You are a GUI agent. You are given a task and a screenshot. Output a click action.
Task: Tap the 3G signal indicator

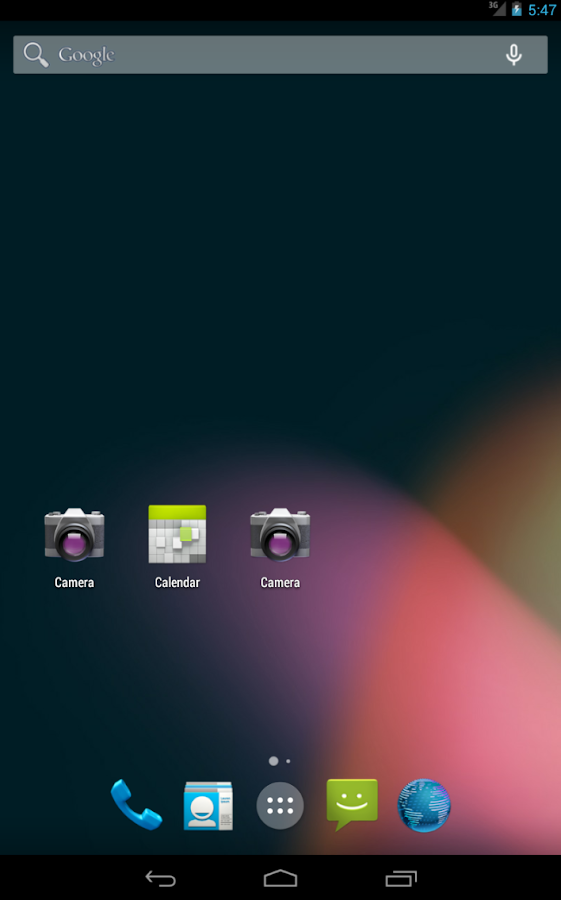pos(497,8)
